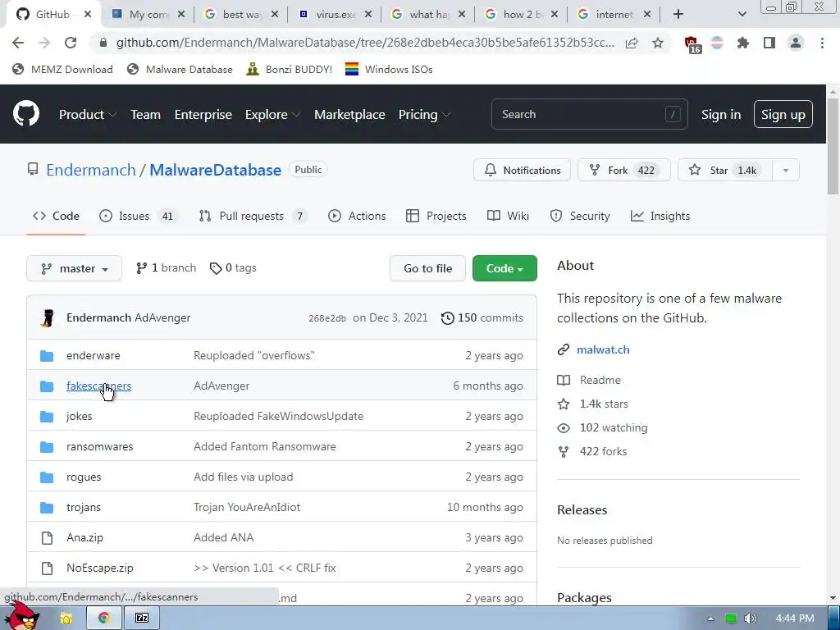Expand the green Code dropdown button

(504, 268)
